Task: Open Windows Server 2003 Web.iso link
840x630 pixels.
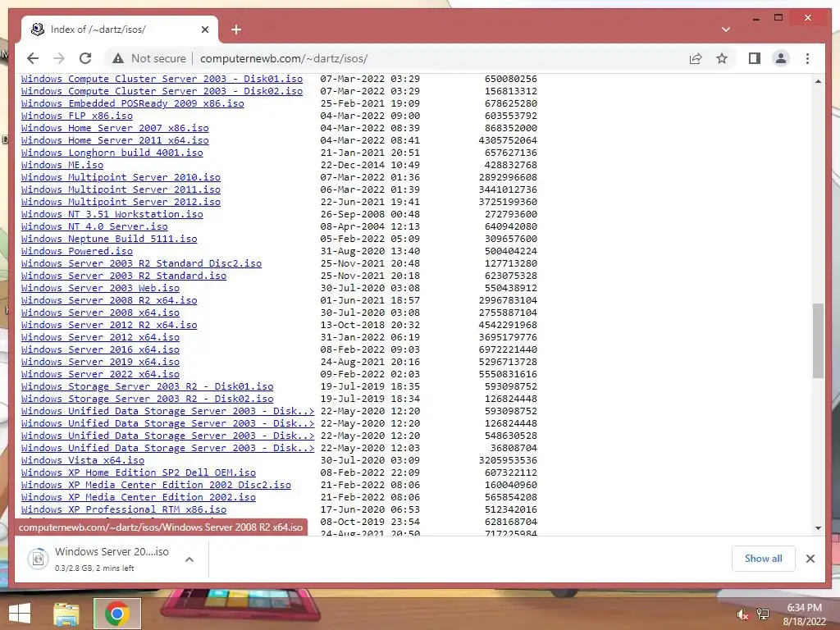Action: [100, 288]
